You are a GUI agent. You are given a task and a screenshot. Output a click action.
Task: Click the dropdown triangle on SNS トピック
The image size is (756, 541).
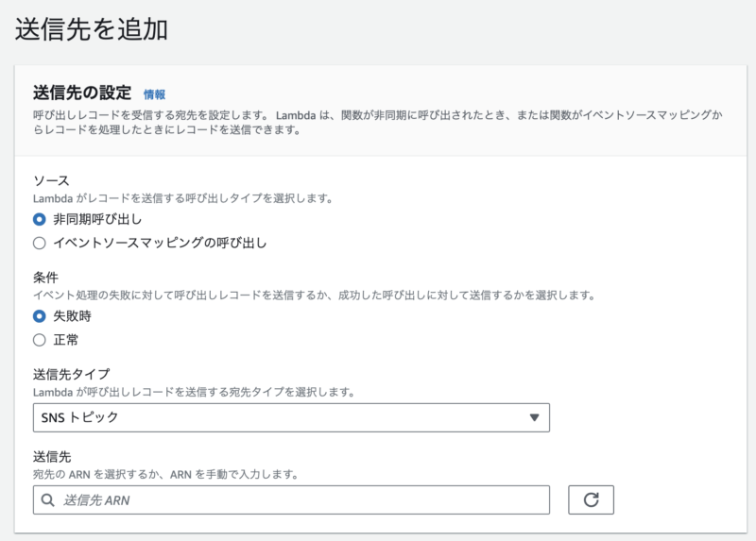pos(534,416)
